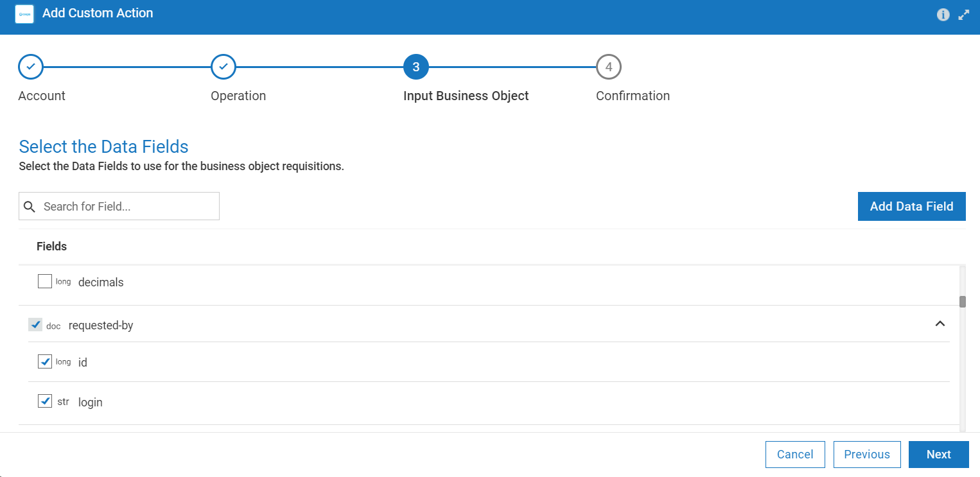Click the info icon in header
The image size is (980, 477).
[x=943, y=15]
